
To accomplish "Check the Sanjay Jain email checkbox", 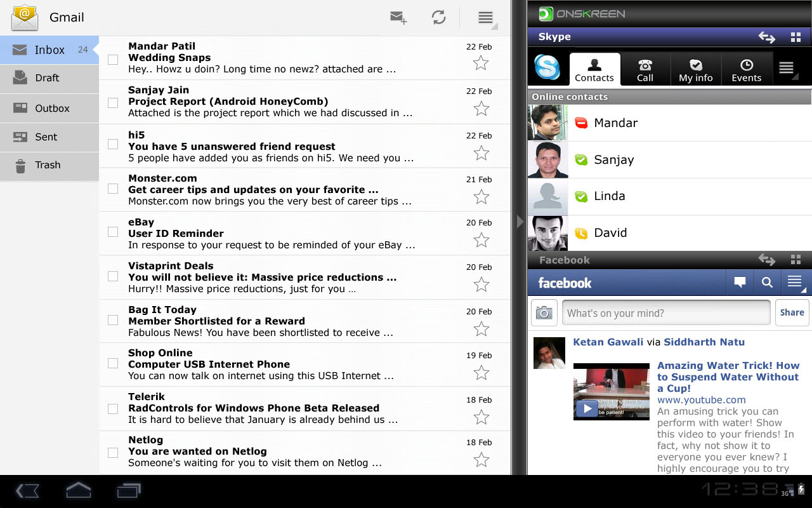I will 113,103.
